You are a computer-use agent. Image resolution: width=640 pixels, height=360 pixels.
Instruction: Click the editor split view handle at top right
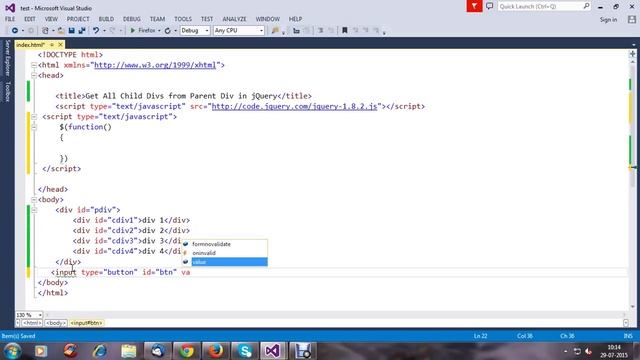(632, 53)
